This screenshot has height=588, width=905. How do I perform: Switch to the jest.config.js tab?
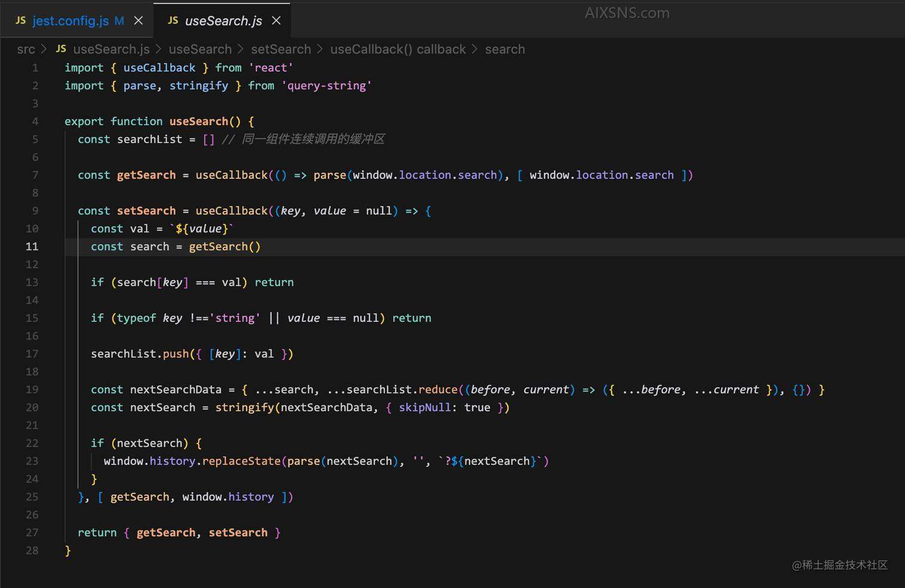(70, 21)
